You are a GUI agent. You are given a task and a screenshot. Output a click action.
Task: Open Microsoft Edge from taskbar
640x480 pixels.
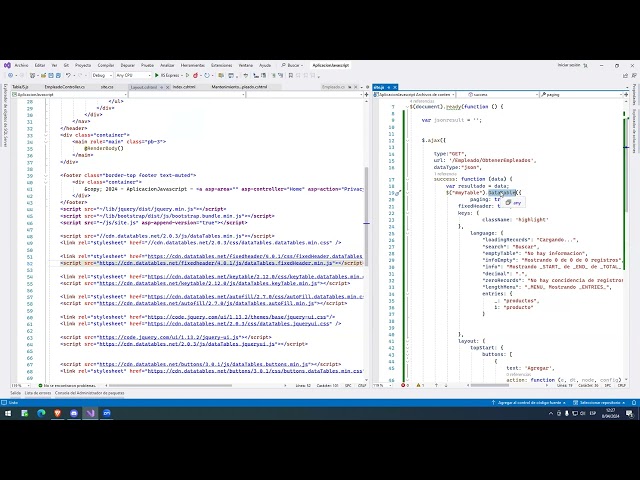coord(41,413)
